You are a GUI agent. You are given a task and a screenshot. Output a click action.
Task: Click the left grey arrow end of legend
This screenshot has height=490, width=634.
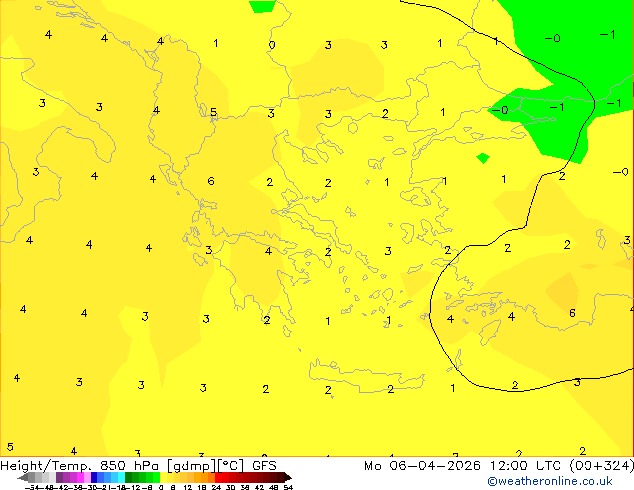23,477
